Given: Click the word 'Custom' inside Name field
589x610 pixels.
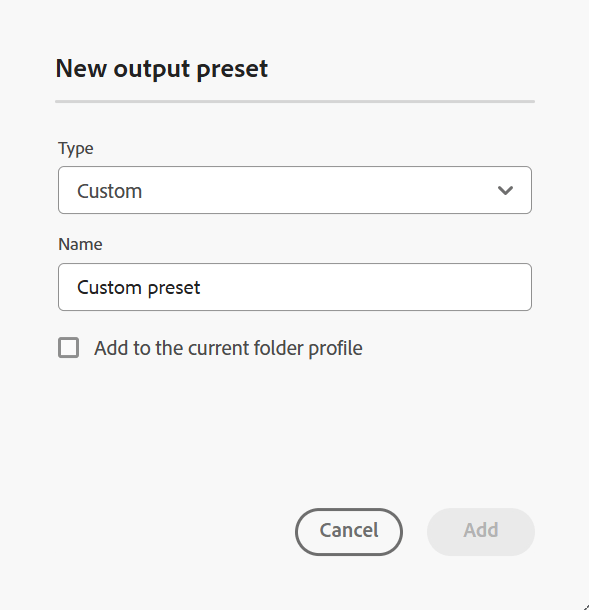Looking at the screenshot, I should pos(109,287).
